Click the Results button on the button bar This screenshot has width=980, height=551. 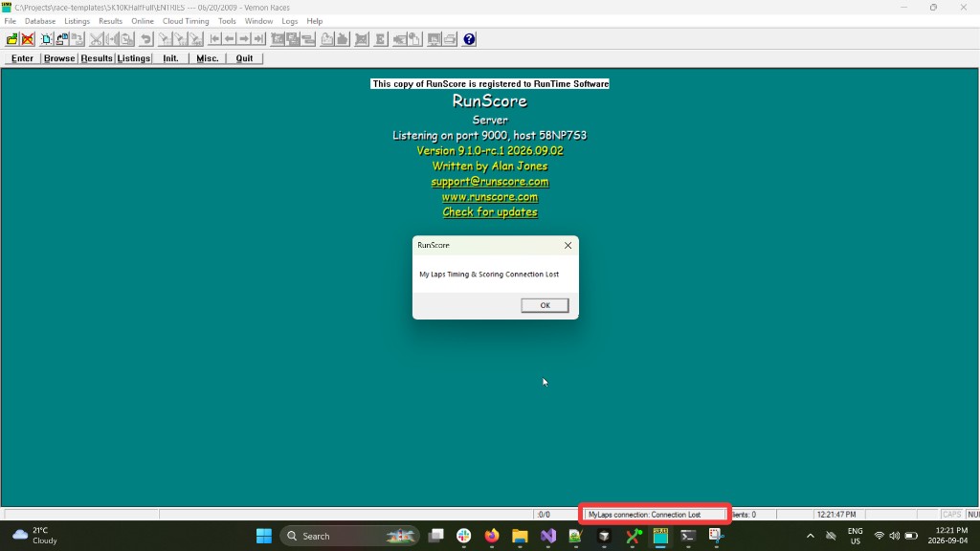pos(97,58)
